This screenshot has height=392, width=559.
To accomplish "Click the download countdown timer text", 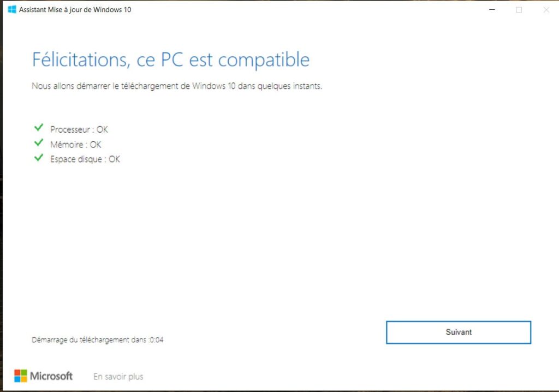I will click(x=97, y=340).
